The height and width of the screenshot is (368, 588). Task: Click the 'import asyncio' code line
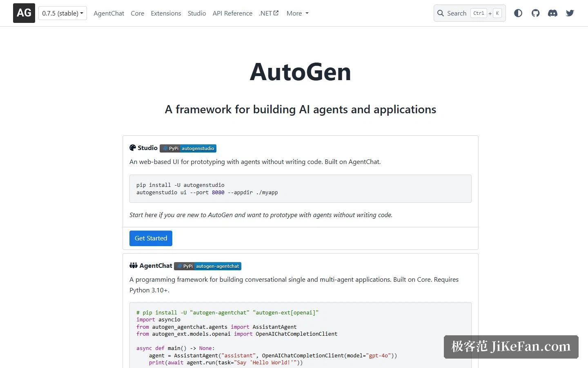coord(158,320)
